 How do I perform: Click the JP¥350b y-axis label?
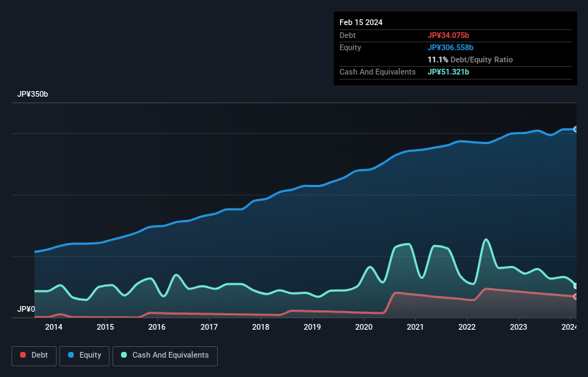coord(33,94)
